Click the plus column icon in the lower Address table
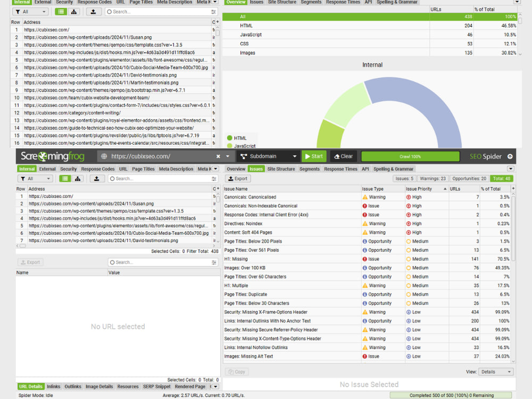Screen dimensions: 532x399 [x=218, y=189]
